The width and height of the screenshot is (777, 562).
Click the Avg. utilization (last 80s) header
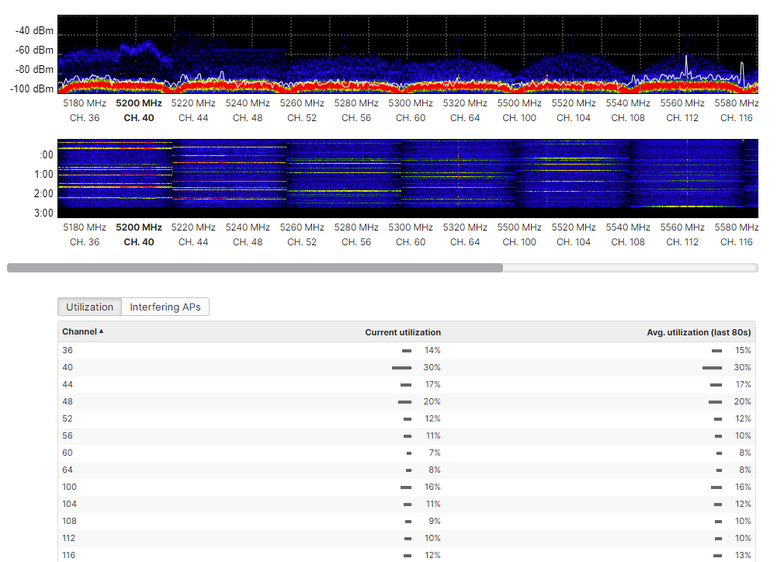(x=698, y=332)
